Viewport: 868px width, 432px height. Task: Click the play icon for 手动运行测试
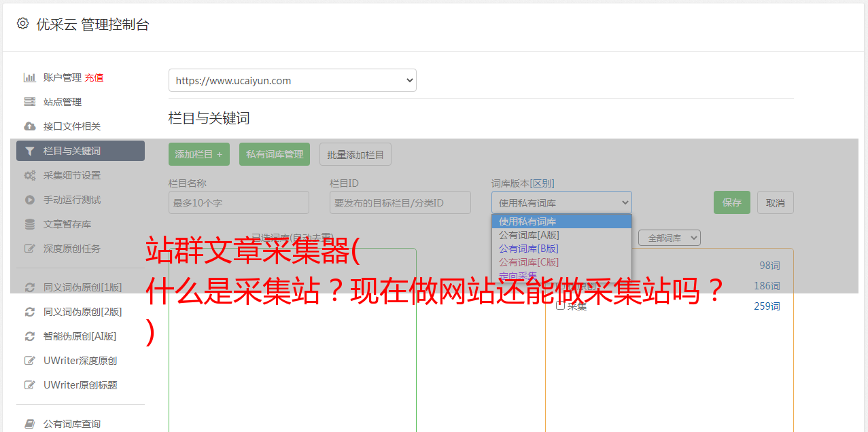pyautogui.click(x=30, y=200)
